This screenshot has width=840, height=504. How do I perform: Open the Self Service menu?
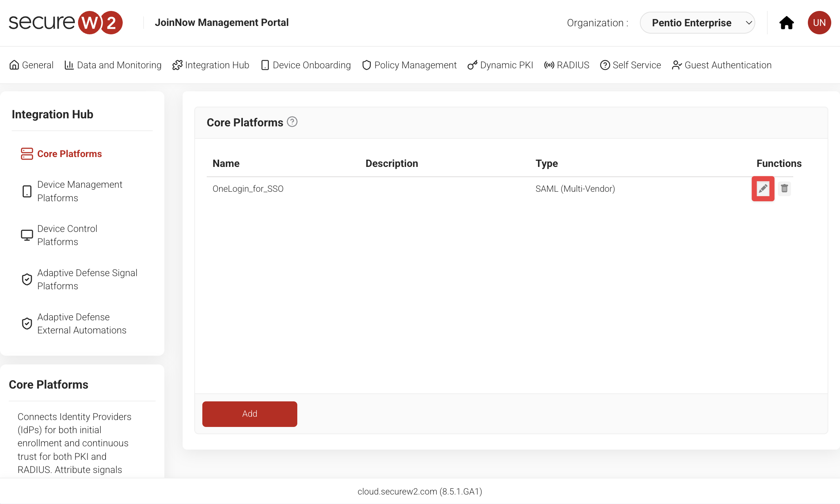pyautogui.click(x=630, y=65)
